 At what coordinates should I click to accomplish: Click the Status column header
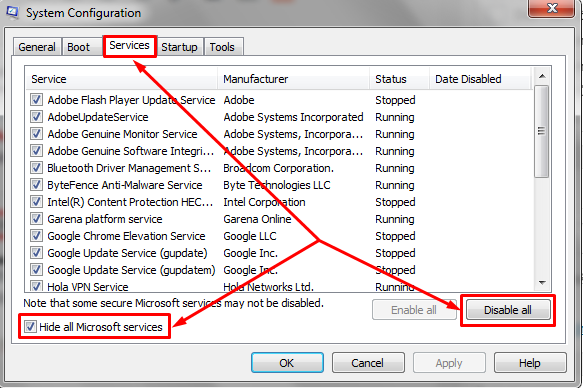point(400,79)
